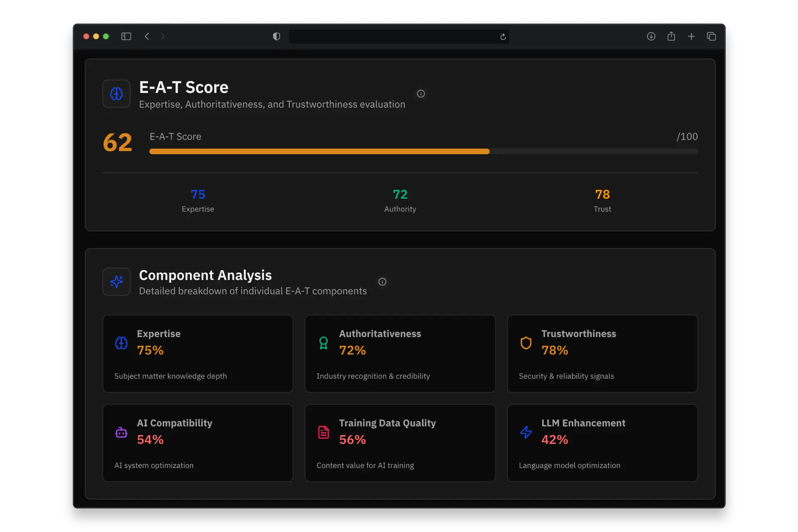Click the /100 maximum score label
Screen dimensions: 798x532
687,136
